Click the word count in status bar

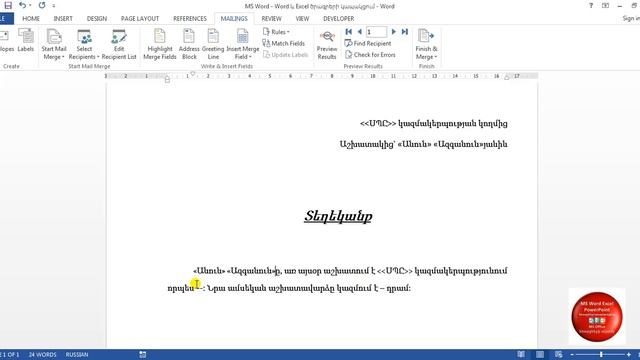click(42, 355)
